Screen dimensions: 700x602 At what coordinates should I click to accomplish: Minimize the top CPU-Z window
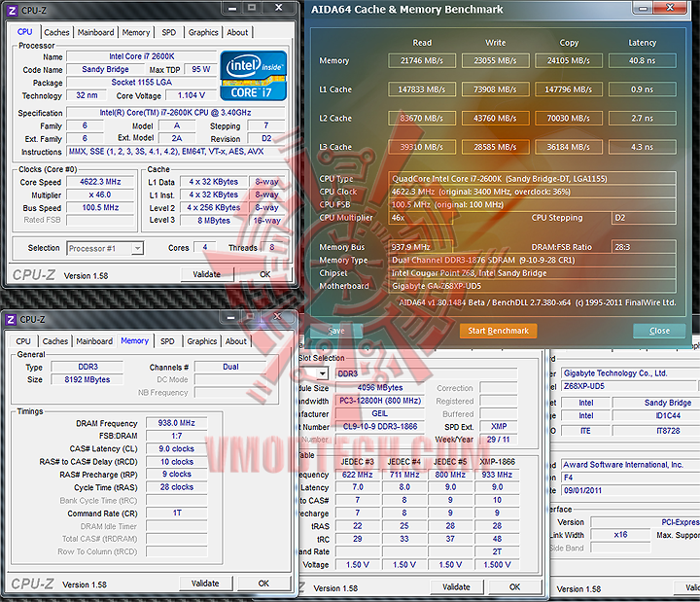(x=232, y=8)
